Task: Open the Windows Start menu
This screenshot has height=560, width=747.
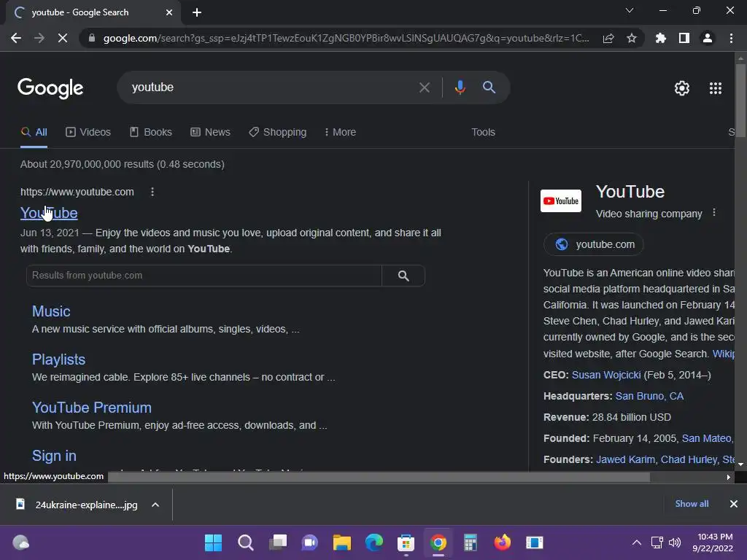Action: click(x=214, y=542)
